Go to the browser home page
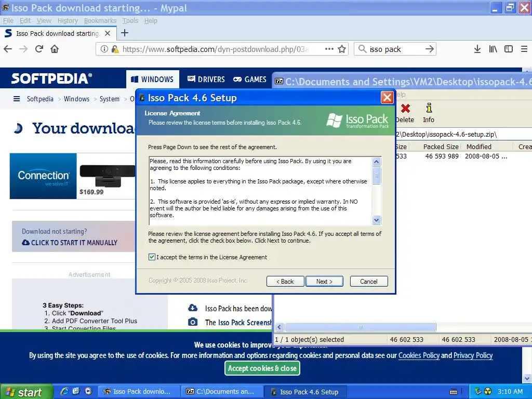This screenshot has height=399, width=532. pos(55,49)
